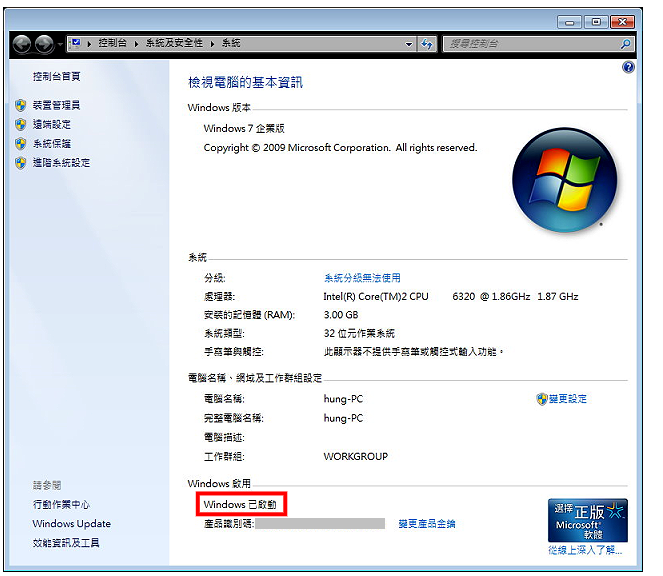Screen dimensions: 663x576
Task: Click the 系統分級無法使用 rating link
Action: (362, 278)
